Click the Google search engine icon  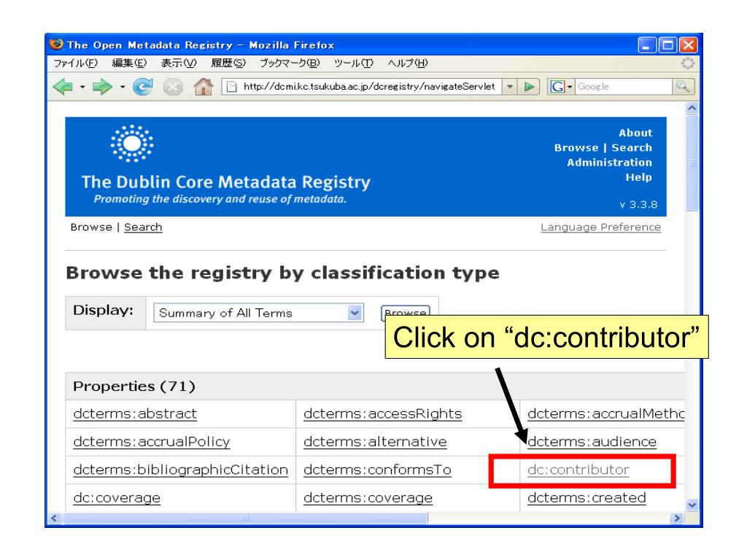pyautogui.click(x=557, y=87)
